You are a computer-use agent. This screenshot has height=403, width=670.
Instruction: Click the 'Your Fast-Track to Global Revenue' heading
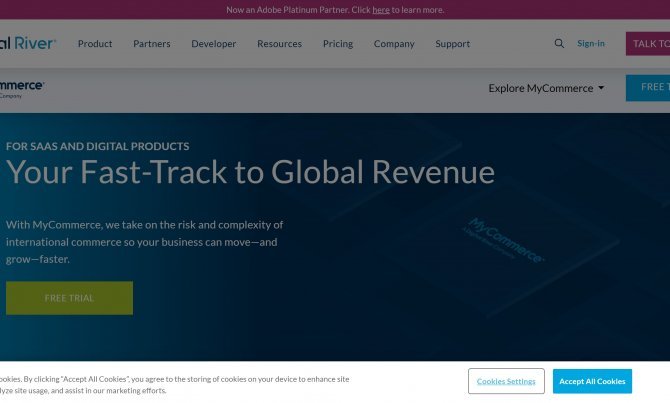coord(250,172)
